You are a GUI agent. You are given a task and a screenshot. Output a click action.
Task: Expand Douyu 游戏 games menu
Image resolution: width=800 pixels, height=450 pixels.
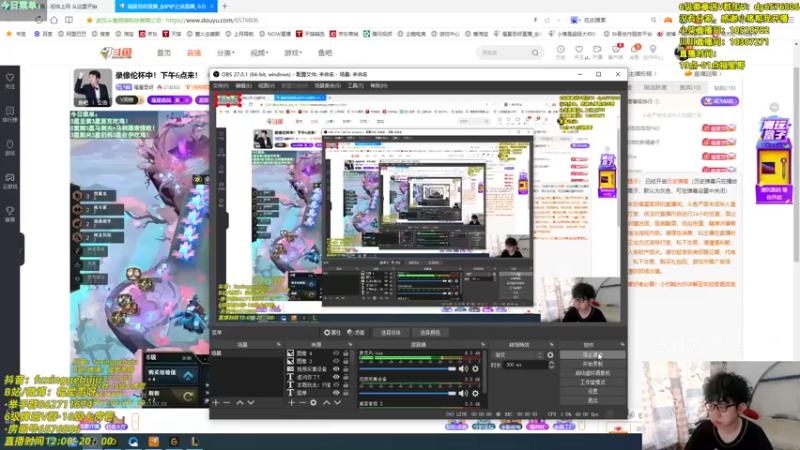tap(293, 53)
